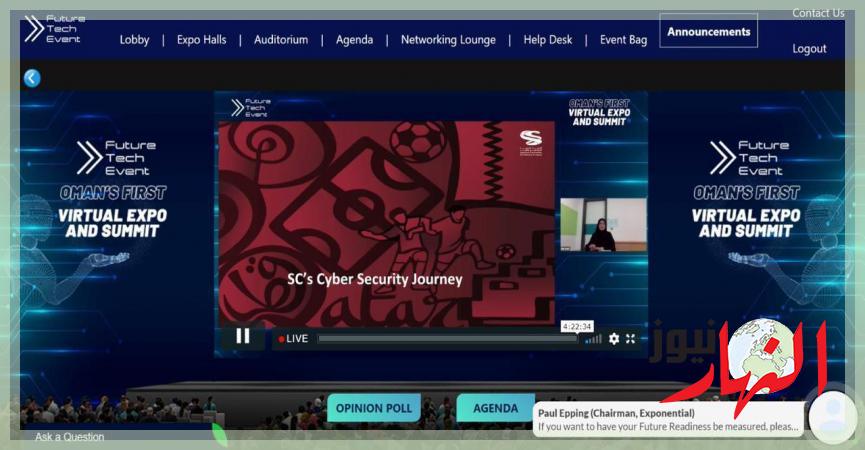Log out of the event
Viewport: 865px width, 450px height.
click(809, 49)
